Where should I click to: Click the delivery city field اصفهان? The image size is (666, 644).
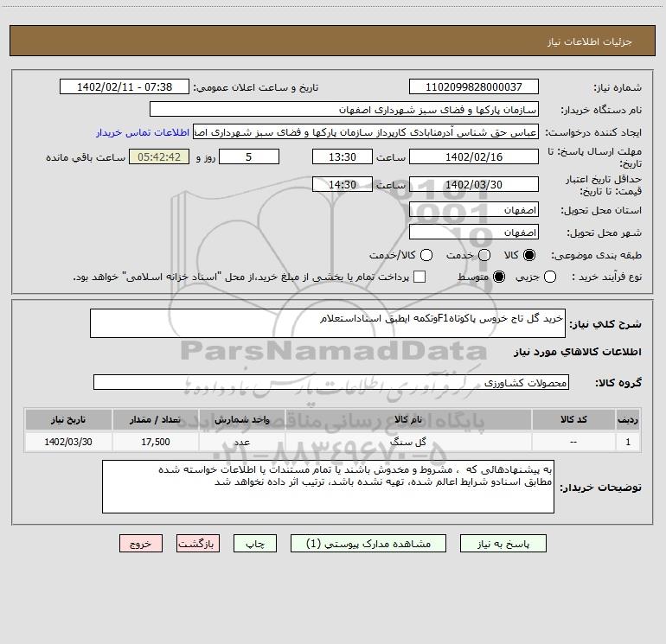pos(474,233)
